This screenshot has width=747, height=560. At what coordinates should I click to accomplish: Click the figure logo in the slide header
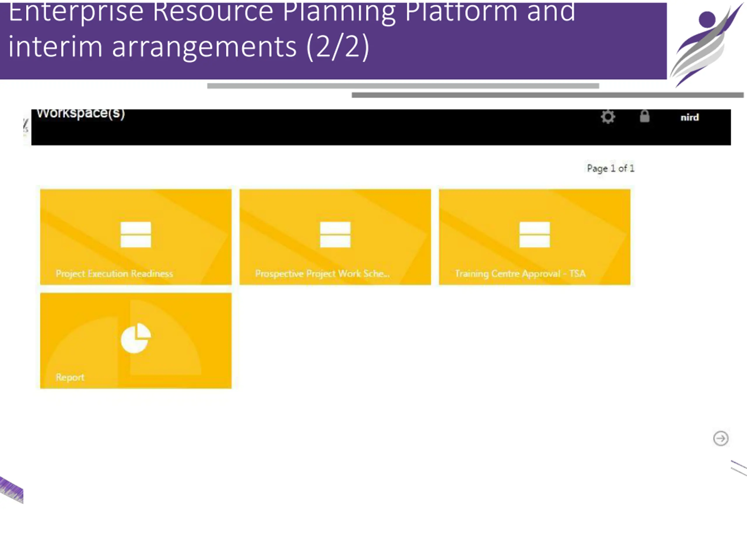[707, 45]
